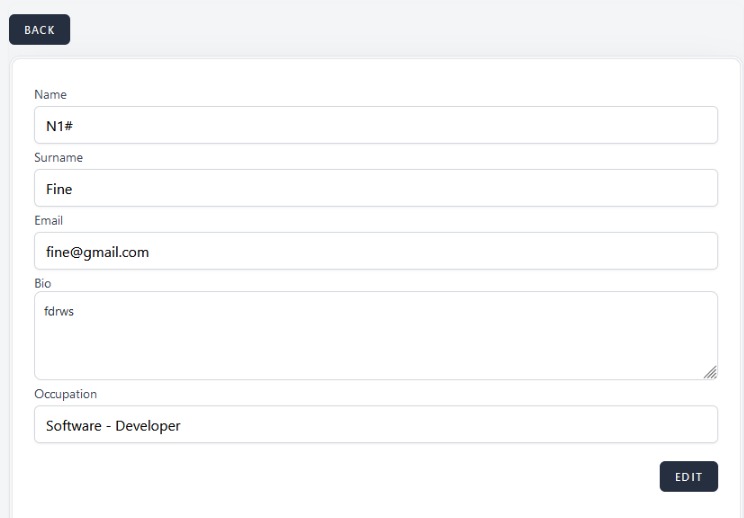Click the BACK button
This screenshot has height=518, width=744.
pos(39,30)
